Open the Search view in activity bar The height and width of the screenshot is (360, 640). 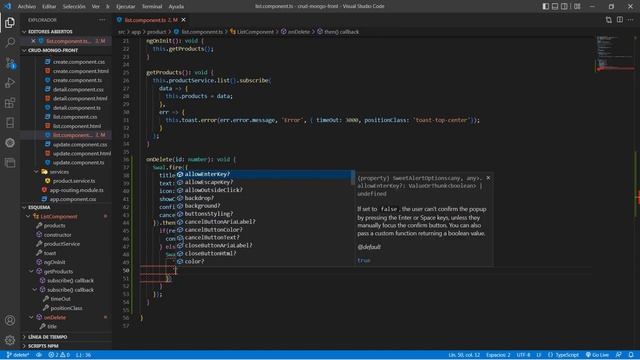click(x=10, y=42)
